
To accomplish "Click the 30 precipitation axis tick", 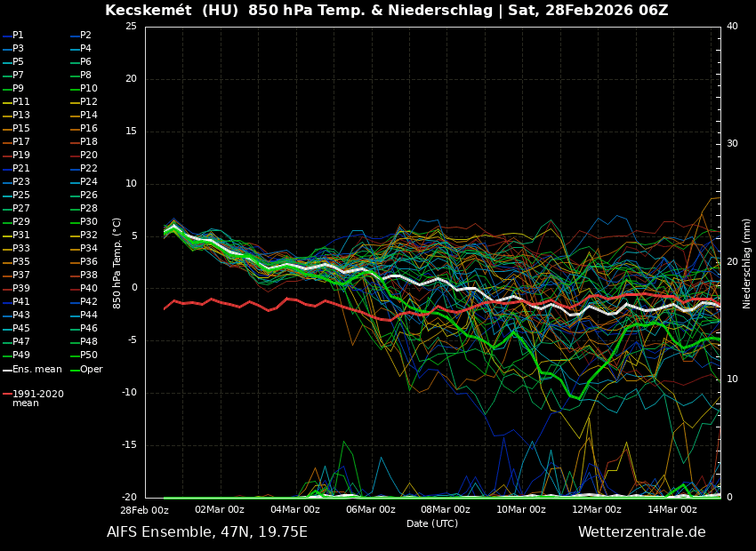I will coord(732,144).
